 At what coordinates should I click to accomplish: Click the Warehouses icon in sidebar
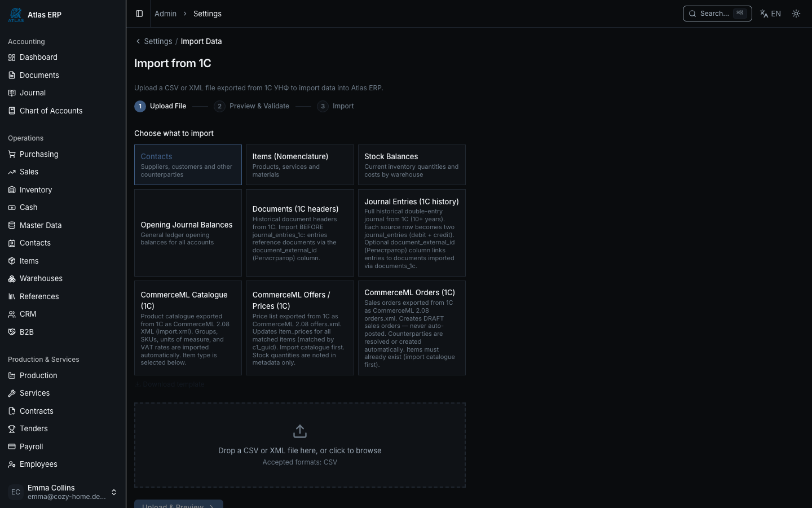12,278
